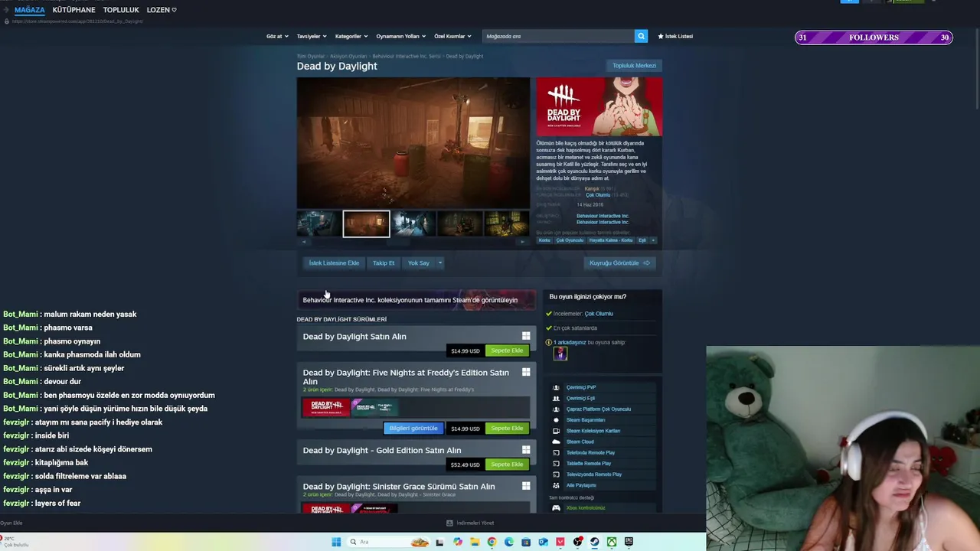Screen dimensions: 980x551
Task: Open the LOZEN profile dropdown
Action: (162, 10)
